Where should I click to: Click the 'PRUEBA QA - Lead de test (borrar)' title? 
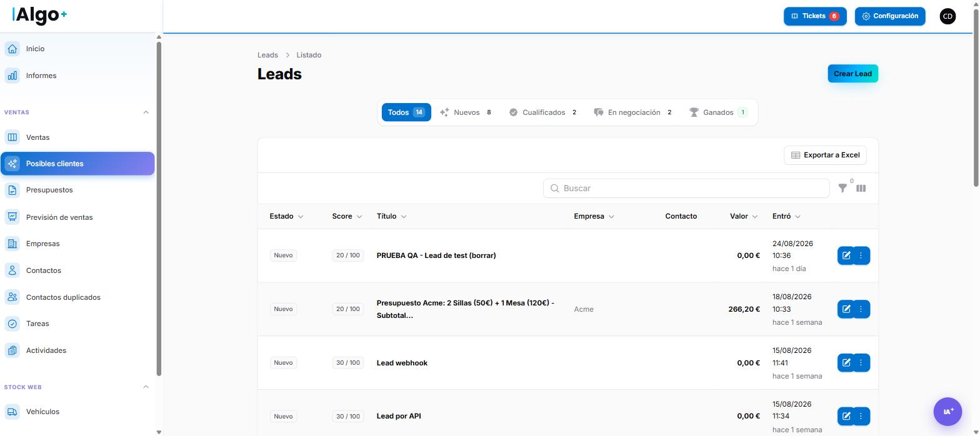[x=436, y=255]
